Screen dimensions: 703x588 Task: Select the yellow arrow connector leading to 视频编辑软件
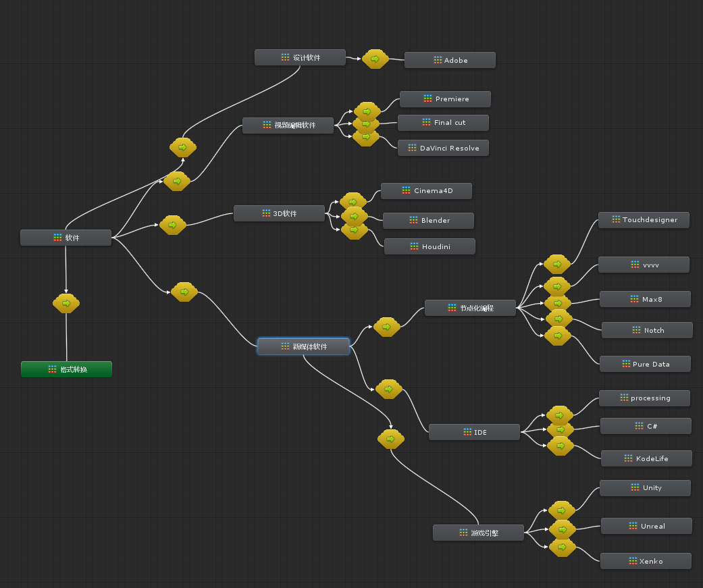177,181
